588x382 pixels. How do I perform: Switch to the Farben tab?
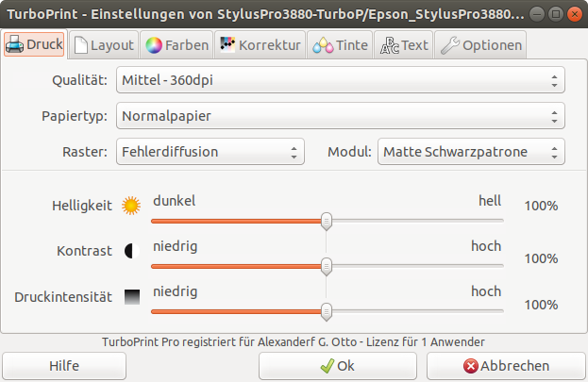[x=176, y=44]
